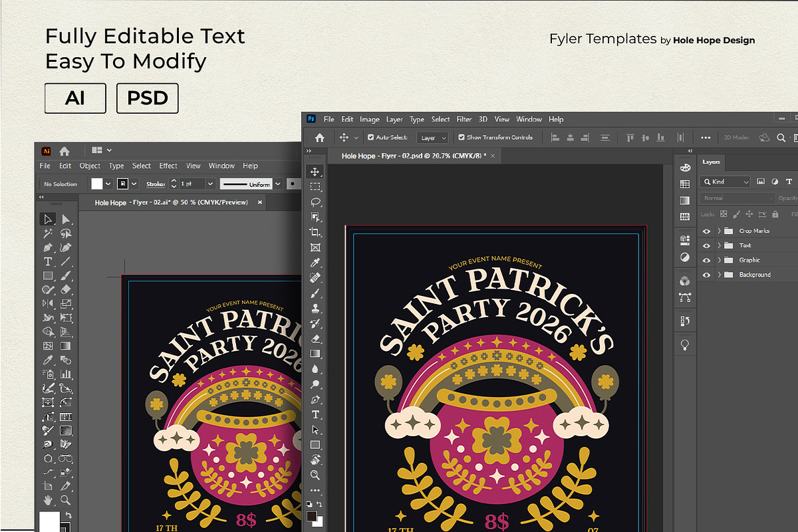Select the Gradient tool in Photoshop
The height and width of the screenshot is (532, 798).
[315, 354]
